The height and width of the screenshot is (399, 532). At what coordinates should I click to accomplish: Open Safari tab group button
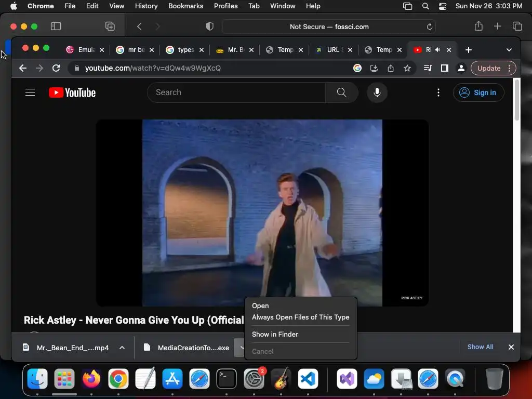click(110, 26)
